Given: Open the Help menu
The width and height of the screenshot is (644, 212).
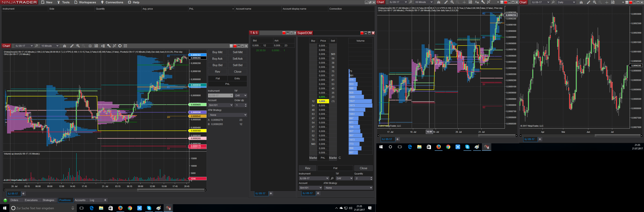Looking at the screenshot, I should (134, 2).
